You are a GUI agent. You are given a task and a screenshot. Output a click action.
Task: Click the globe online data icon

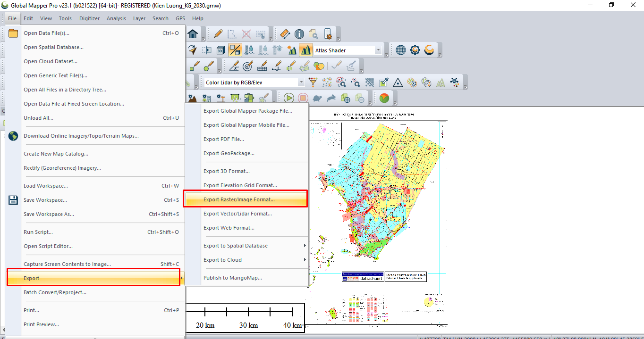click(401, 50)
